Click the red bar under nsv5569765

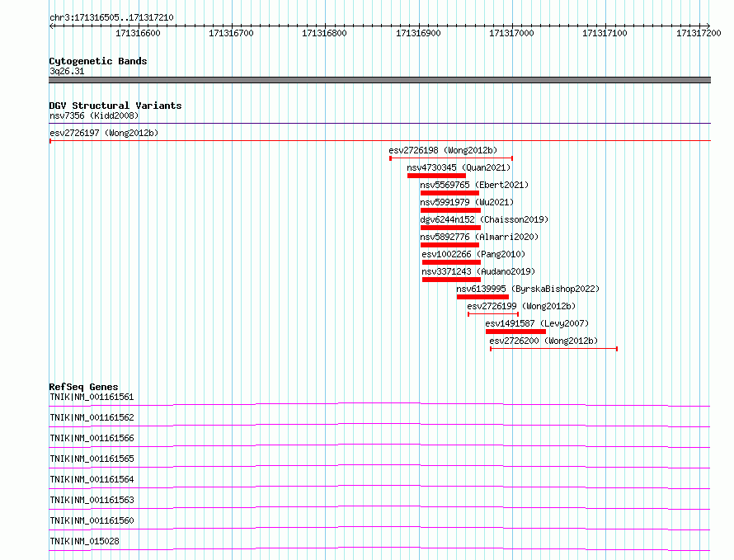click(449, 193)
